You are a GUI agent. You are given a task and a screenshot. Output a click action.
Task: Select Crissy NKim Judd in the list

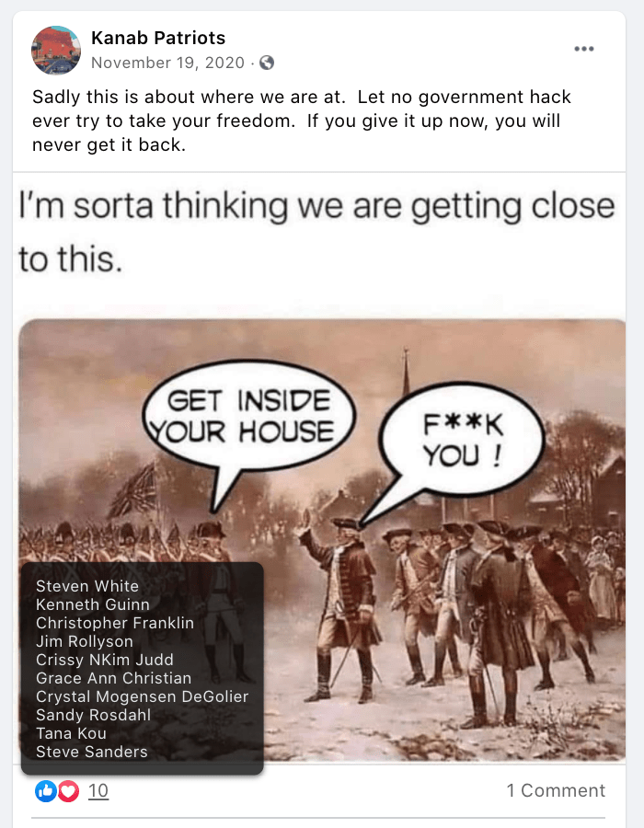[105, 660]
